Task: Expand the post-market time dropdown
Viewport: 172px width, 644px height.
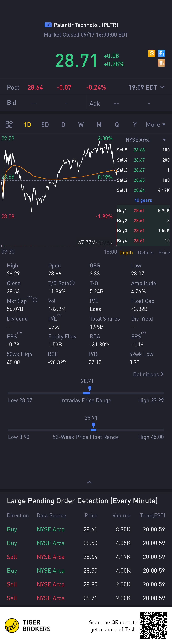Action: coord(162,87)
